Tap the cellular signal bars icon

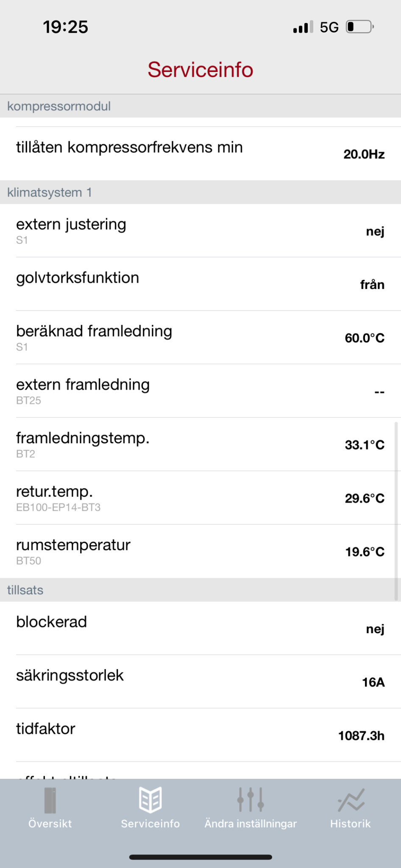303,27
